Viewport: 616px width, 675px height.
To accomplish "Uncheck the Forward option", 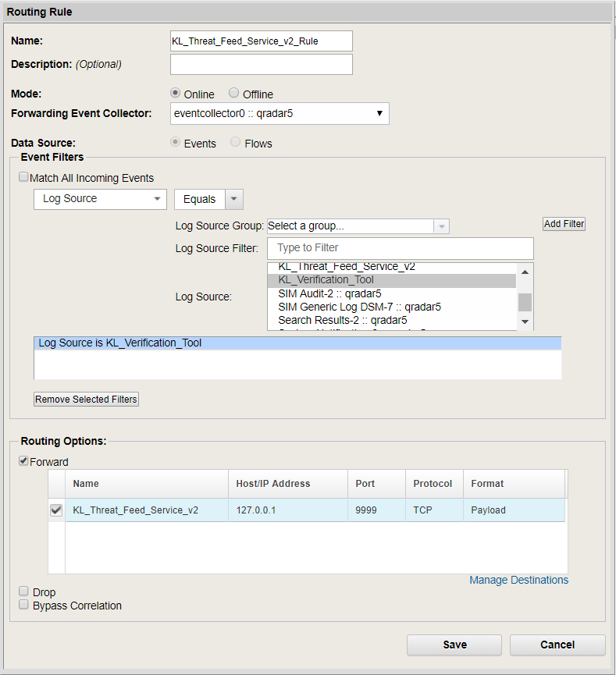I will coord(23,461).
